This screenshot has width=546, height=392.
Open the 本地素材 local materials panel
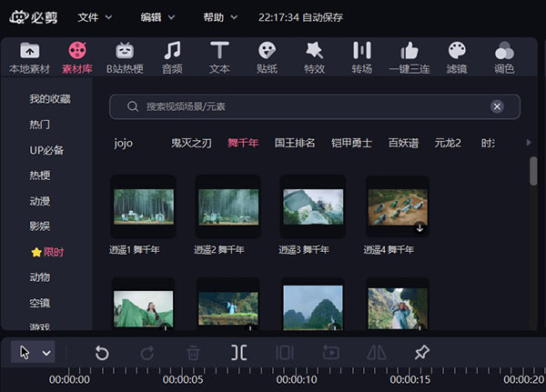tap(30, 57)
